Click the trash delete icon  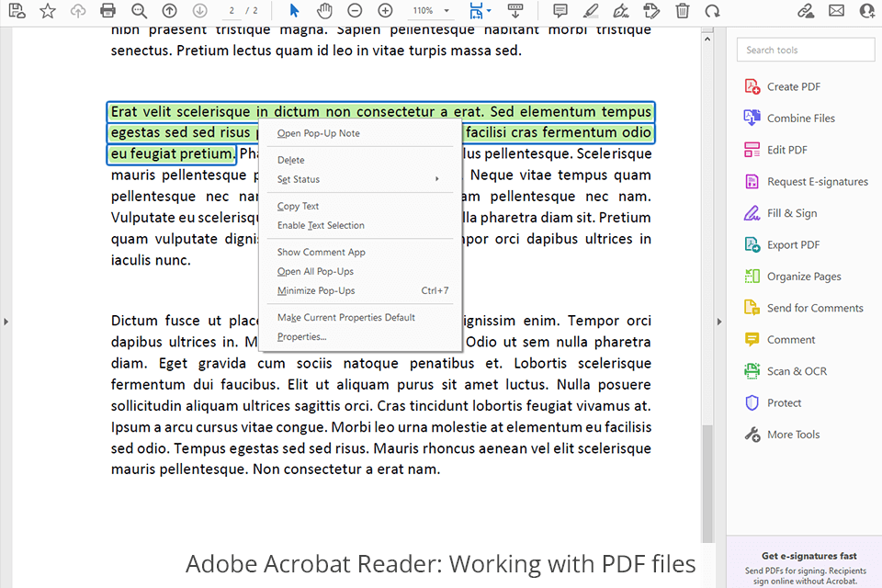(x=683, y=11)
